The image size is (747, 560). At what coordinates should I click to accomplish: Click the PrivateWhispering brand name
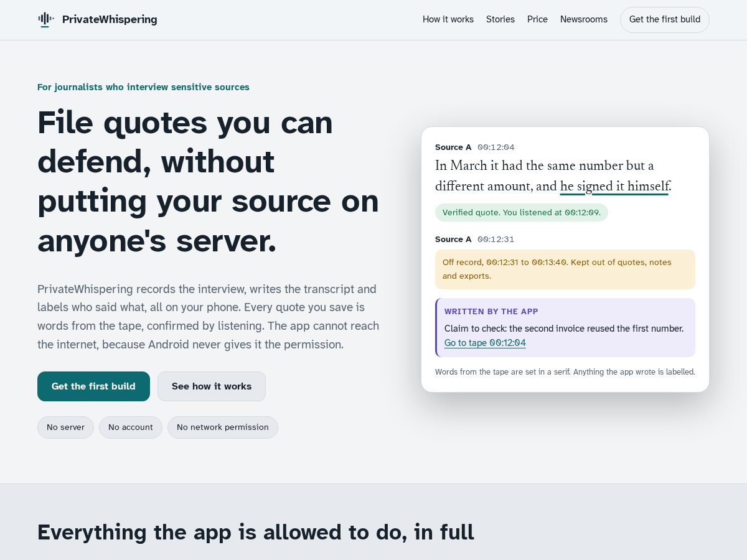coord(110,19)
